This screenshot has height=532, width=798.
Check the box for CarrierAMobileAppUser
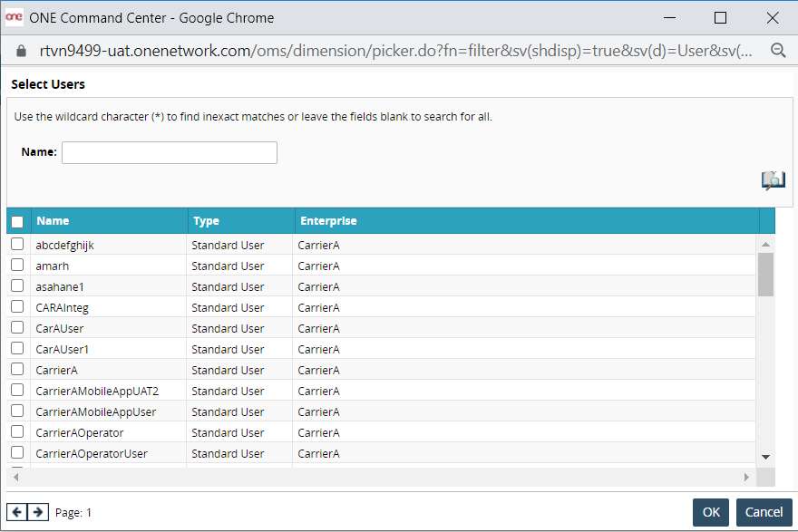point(17,411)
